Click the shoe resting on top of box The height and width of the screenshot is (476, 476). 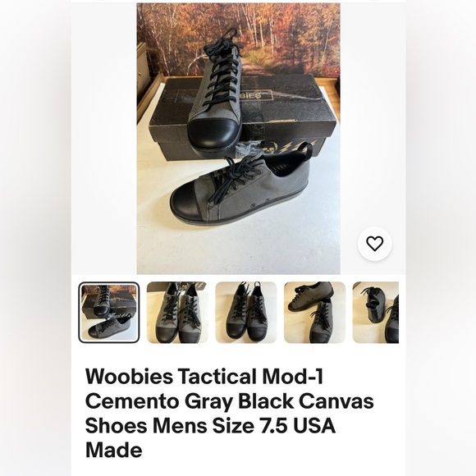216,91
